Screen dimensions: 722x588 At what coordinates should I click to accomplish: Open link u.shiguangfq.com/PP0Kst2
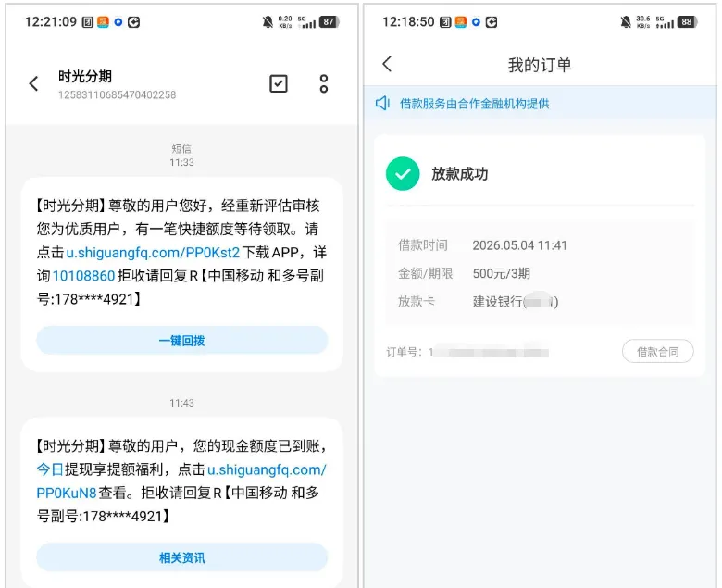click(153, 252)
